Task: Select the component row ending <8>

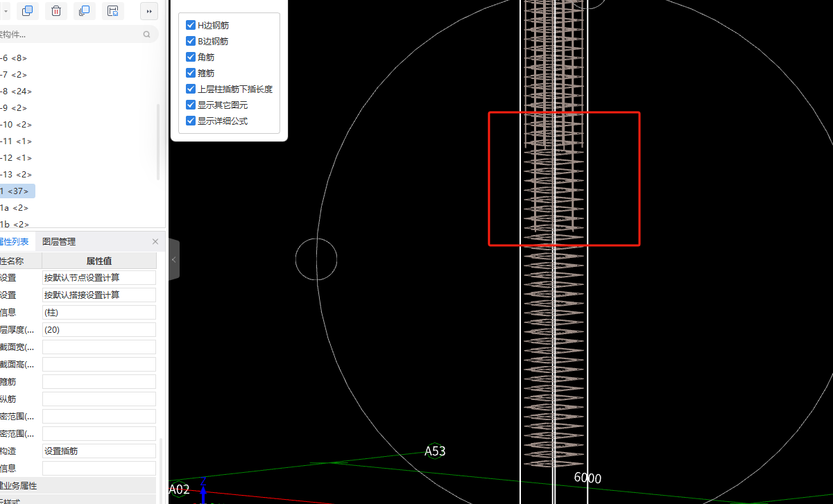Action: (x=15, y=58)
